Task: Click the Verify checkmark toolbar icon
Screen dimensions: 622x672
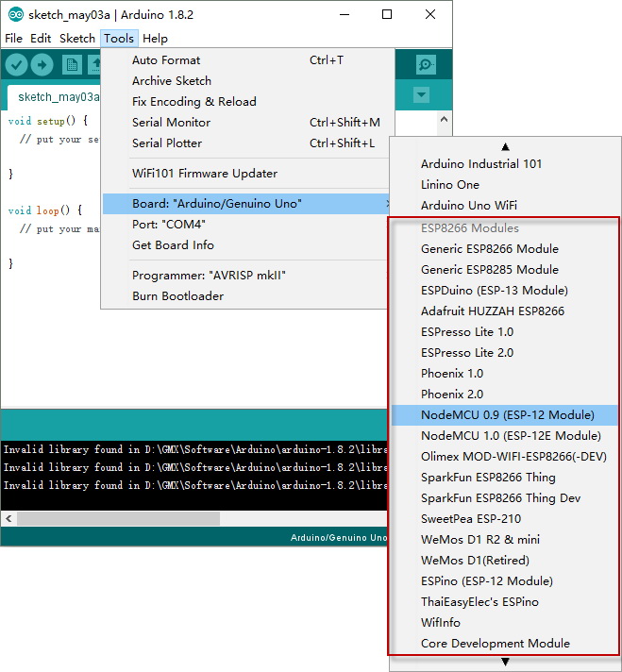Action: pos(16,65)
